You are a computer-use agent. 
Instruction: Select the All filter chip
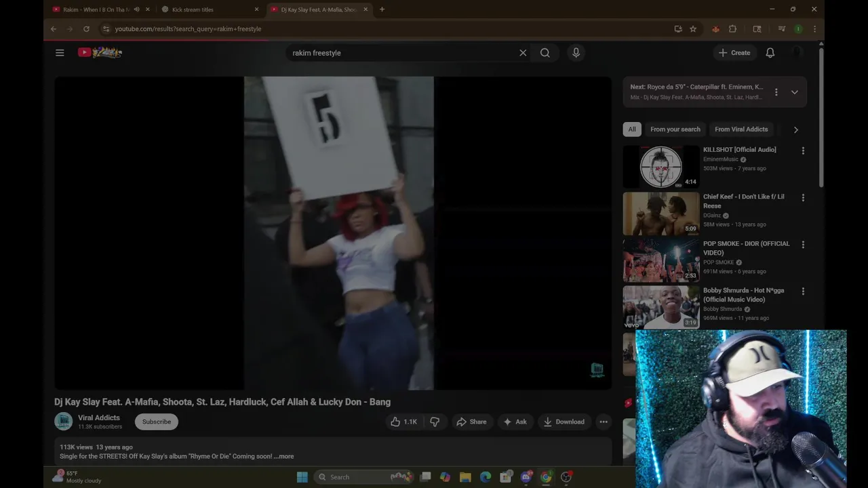(632, 129)
